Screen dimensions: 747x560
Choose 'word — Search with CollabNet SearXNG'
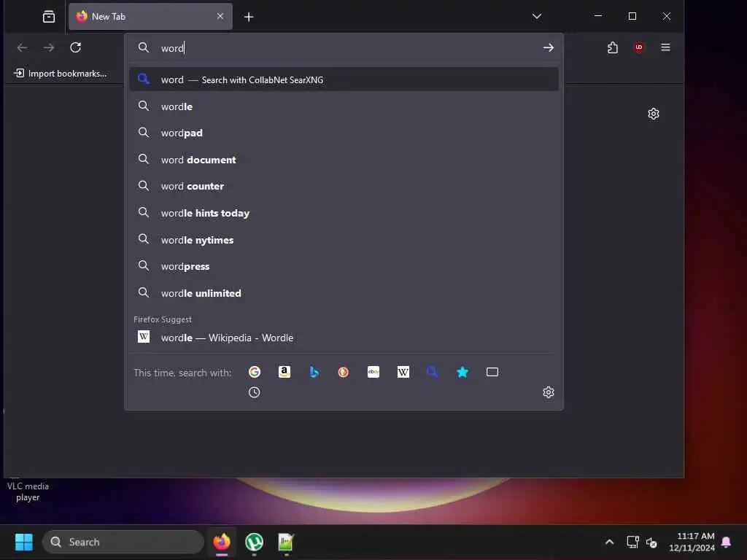tap(344, 79)
